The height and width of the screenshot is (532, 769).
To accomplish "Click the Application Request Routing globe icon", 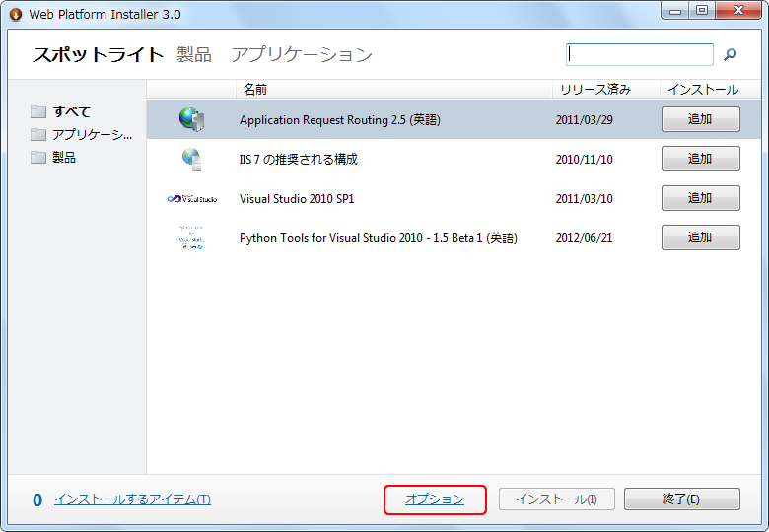I will click(191, 119).
